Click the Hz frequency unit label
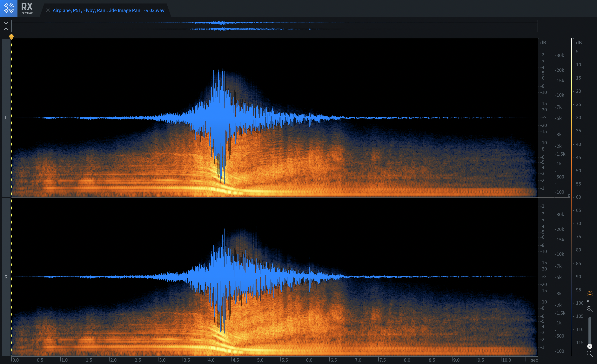Screen dimensions: 597x364 click(567, 195)
